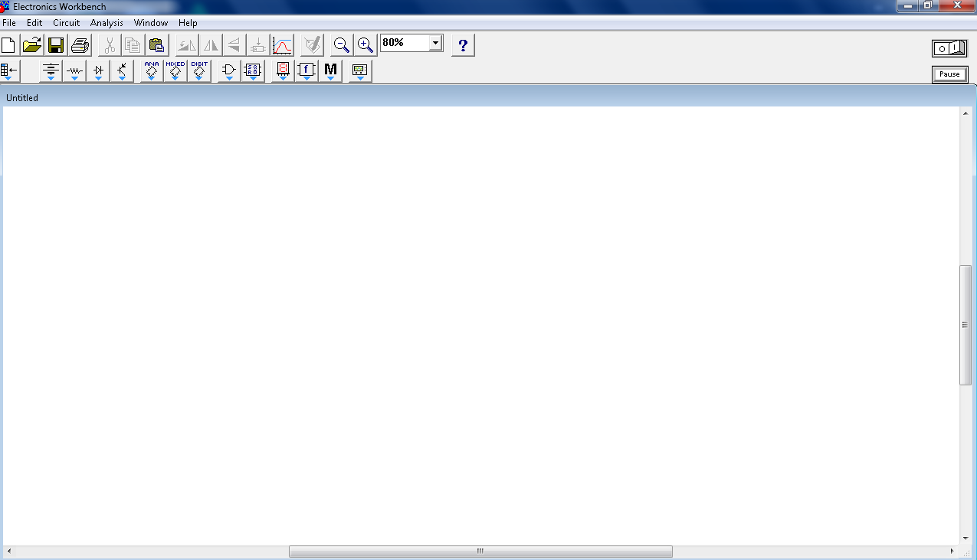Open the Help menu
This screenshot has height=560, width=977.
pyautogui.click(x=188, y=23)
